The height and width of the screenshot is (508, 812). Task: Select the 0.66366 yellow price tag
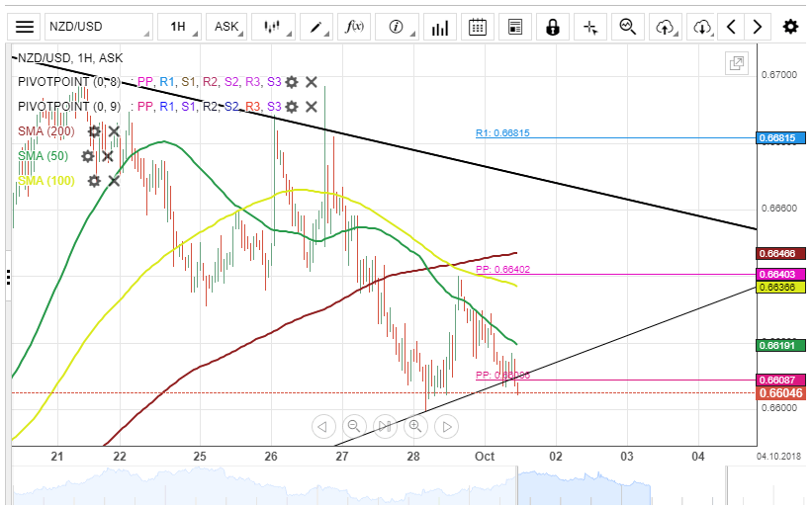tap(781, 287)
